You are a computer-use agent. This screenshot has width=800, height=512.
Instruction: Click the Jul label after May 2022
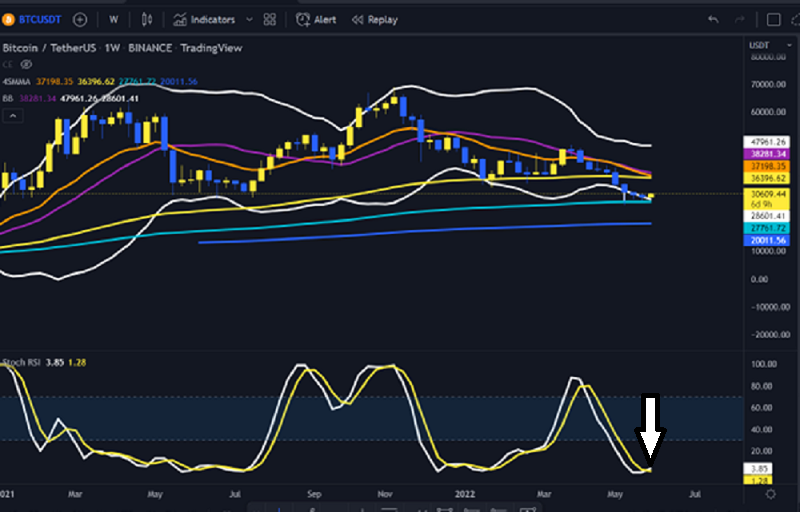(694, 494)
